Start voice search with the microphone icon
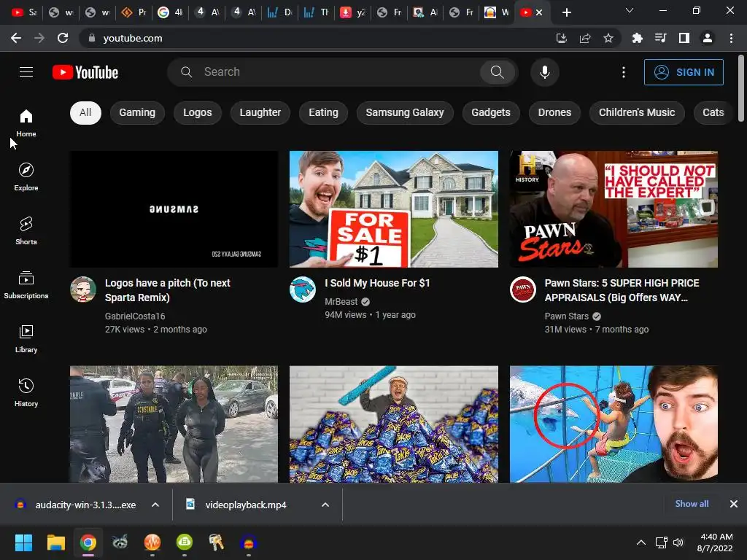The image size is (747, 560). coord(544,72)
